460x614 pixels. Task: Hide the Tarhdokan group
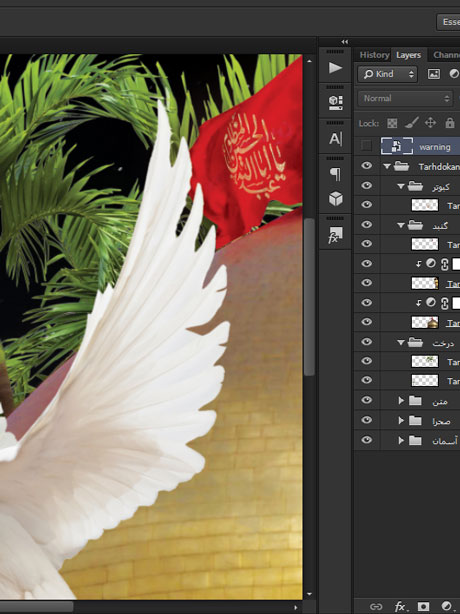[366, 166]
